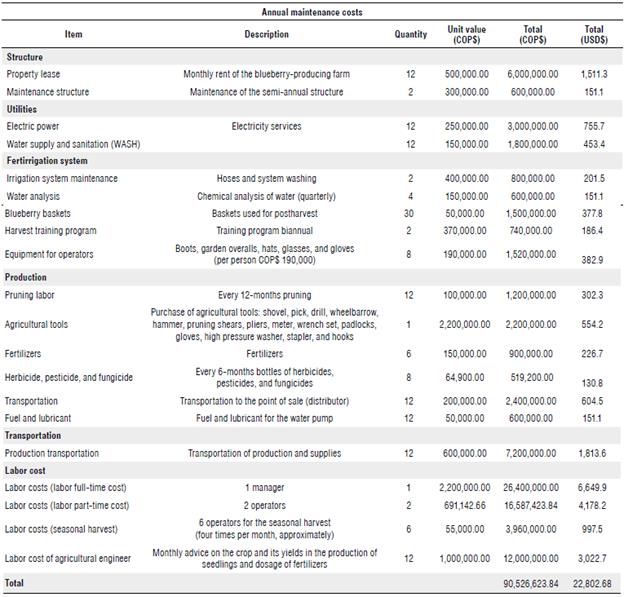Select the "Property lease" item cell
624x597 pixels.
(33, 74)
